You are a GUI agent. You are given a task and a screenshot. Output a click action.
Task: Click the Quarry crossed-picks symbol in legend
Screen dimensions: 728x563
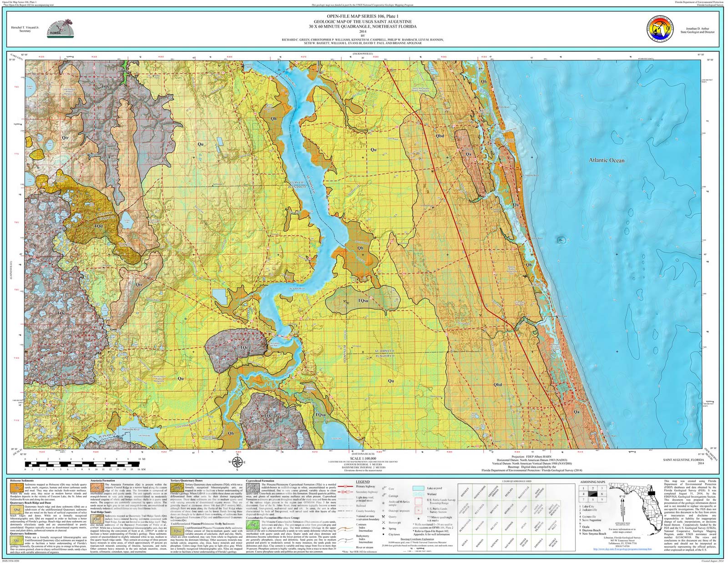(384, 517)
